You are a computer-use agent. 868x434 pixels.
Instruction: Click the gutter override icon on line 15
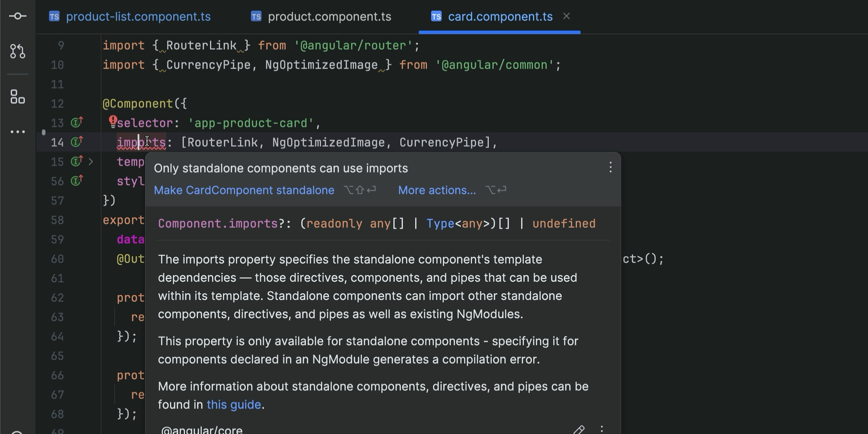point(77,161)
